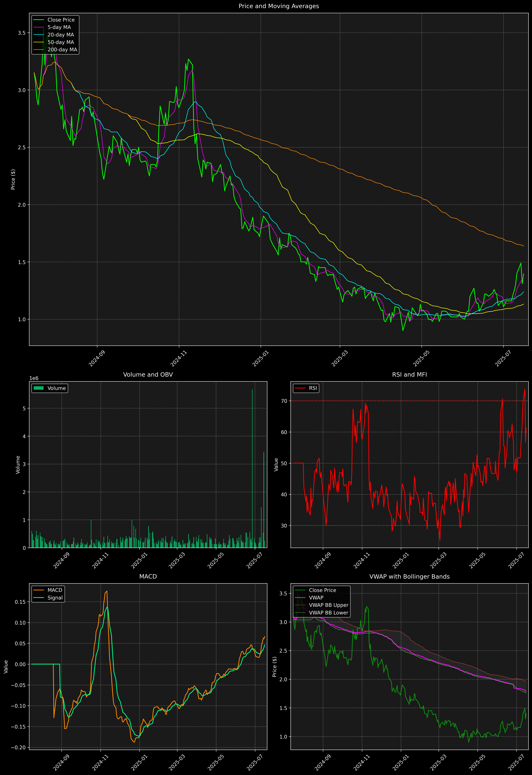Click the 'Price and Moving Averages' chart title

coord(279,6)
